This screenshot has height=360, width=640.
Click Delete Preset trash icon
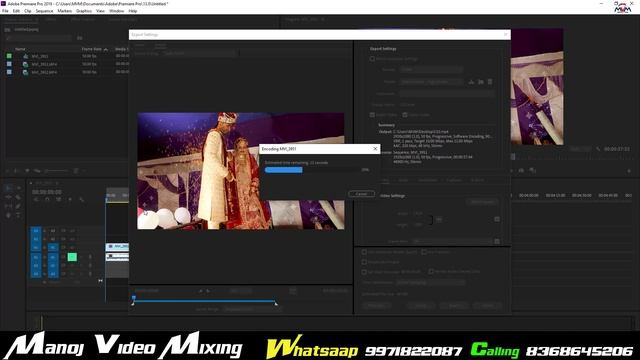coord(490,82)
